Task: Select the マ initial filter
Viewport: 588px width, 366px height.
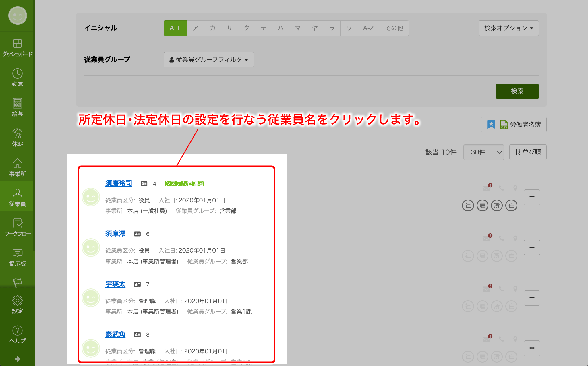Action: tap(298, 28)
